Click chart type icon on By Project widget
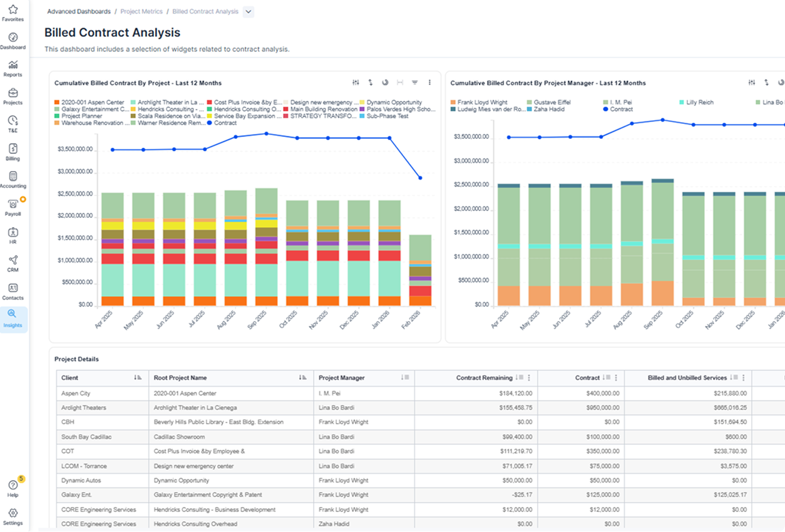785x532 pixels. click(x=385, y=83)
